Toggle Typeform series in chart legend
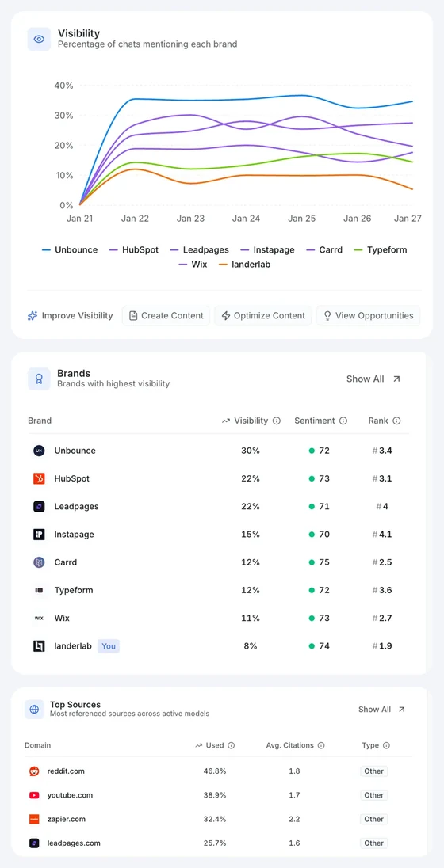 coord(380,249)
